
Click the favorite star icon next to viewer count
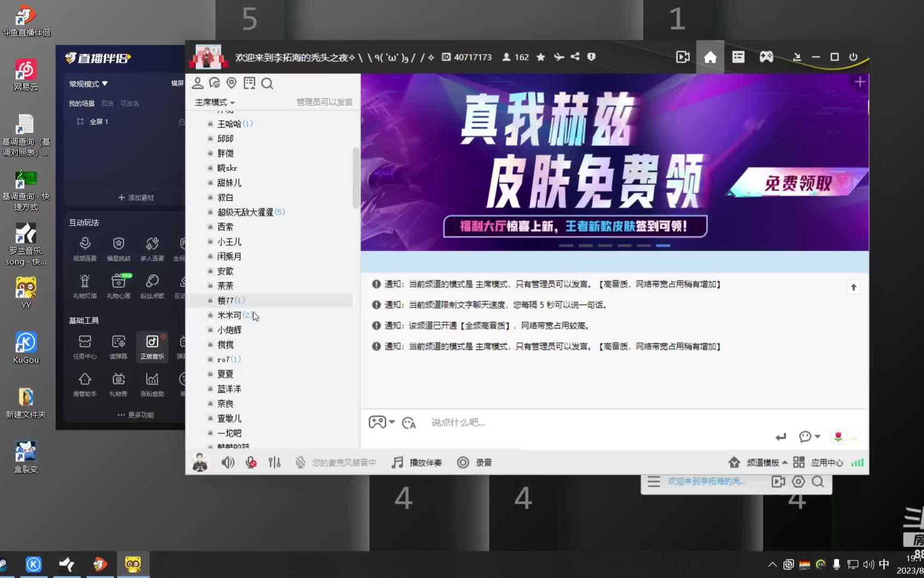click(x=541, y=57)
